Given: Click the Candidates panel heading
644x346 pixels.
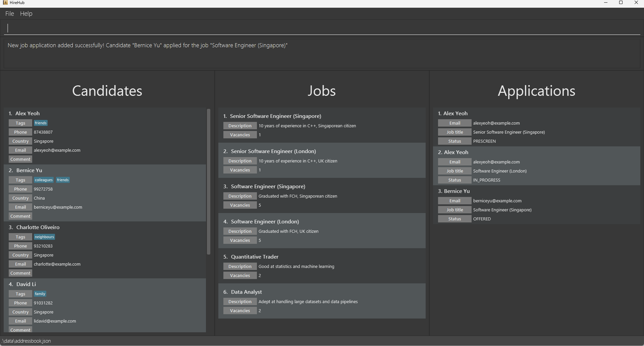Looking at the screenshot, I should [x=107, y=91].
